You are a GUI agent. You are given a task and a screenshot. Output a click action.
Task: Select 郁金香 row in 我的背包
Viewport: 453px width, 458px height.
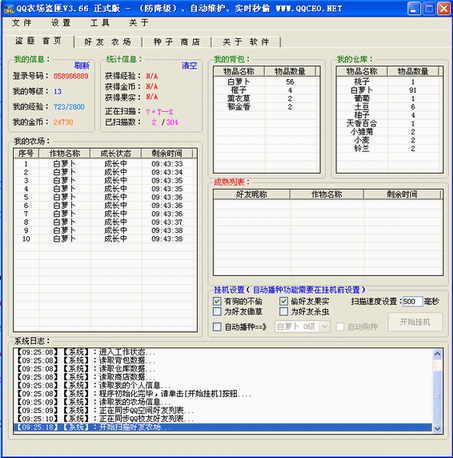point(266,107)
